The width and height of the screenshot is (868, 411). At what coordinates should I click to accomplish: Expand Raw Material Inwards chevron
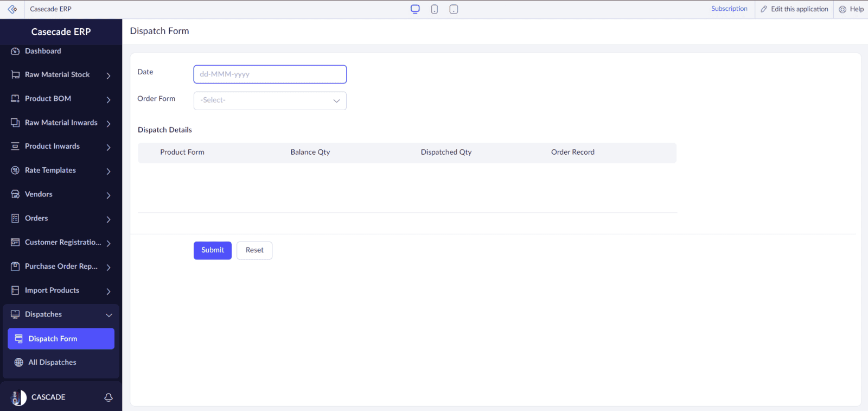click(108, 124)
